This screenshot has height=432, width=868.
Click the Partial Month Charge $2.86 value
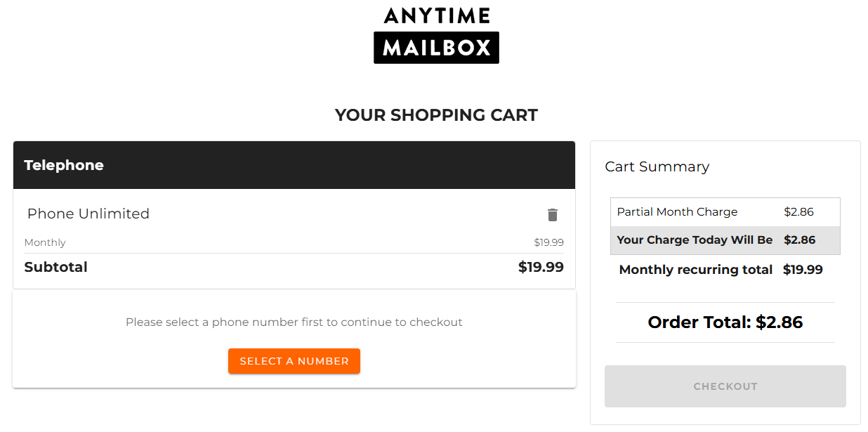[x=798, y=212]
